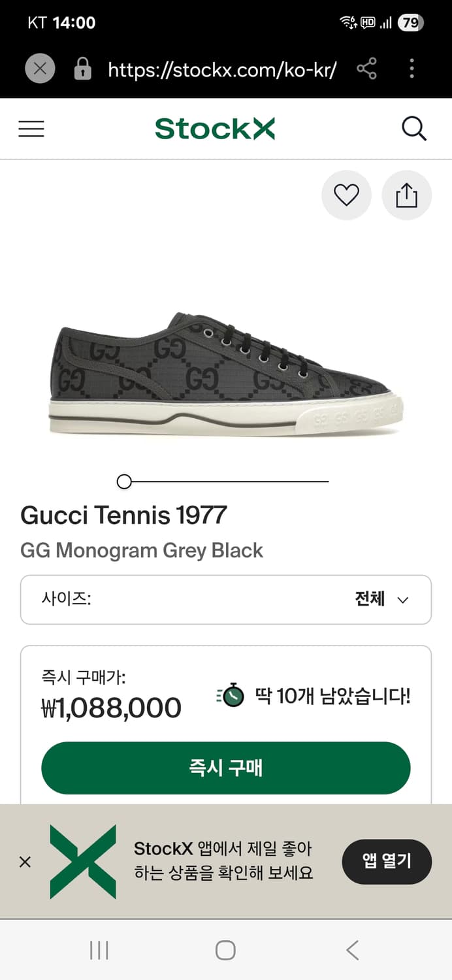Close the browser custom tab
The width and height of the screenshot is (452, 980).
coord(40,69)
